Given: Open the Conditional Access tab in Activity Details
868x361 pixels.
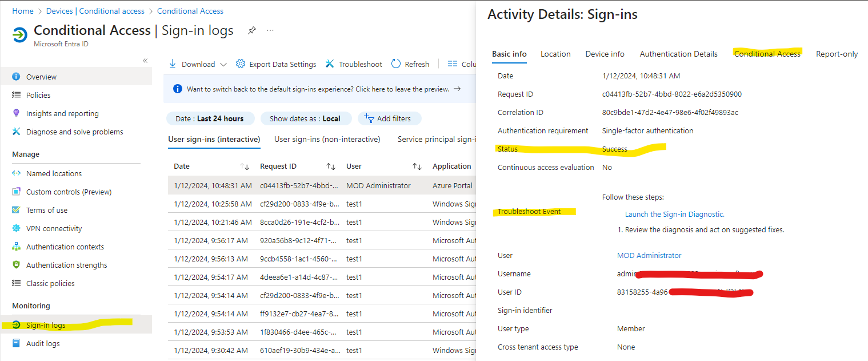Looking at the screenshot, I should click(767, 53).
